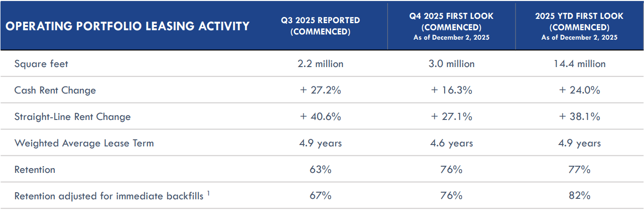
Task: Click the + 16.3% cash rent value
Action: coord(451,90)
